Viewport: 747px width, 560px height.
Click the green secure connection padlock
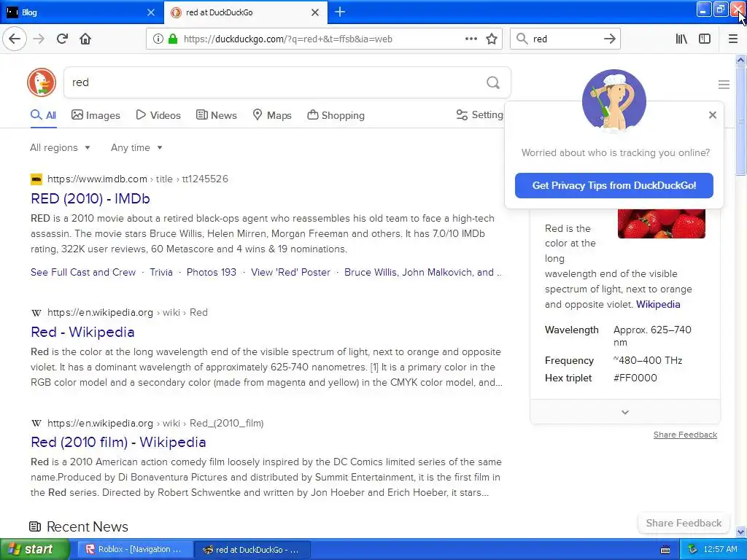click(x=173, y=39)
